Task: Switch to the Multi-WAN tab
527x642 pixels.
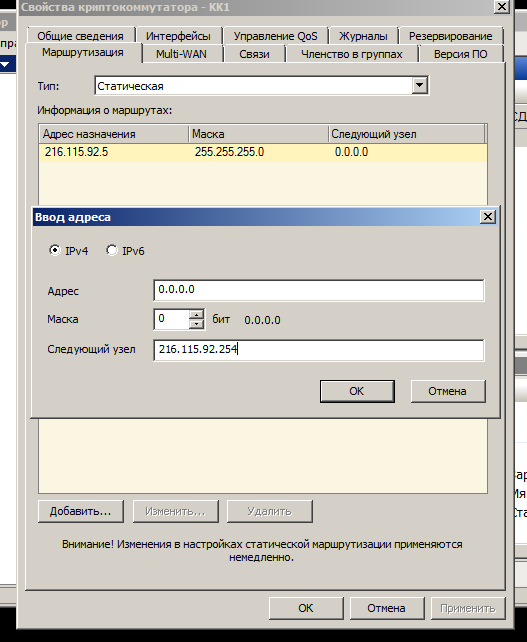Action: 181,54
